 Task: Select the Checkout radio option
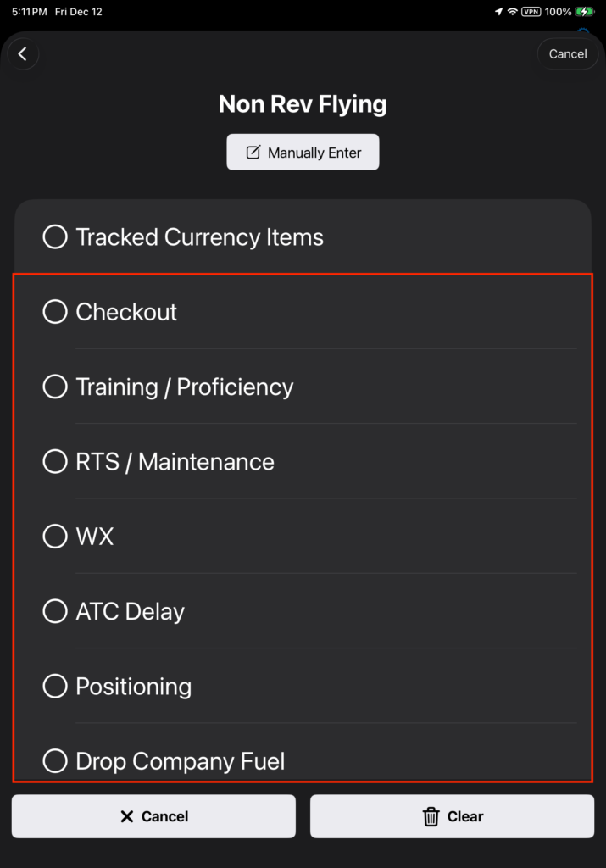point(55,312)
